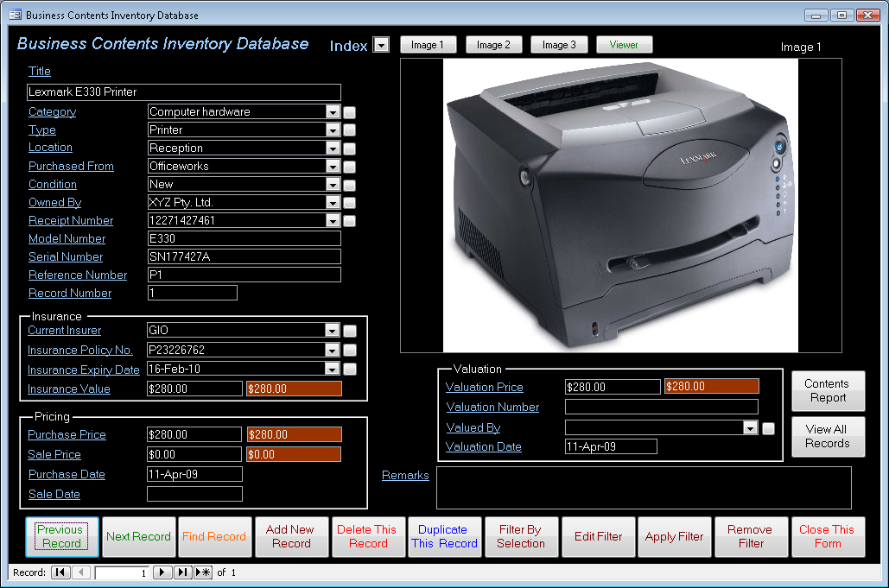Screen dimensions: 889x588
Task: Go to previous record navigation arrow
Action: pos(81,572)
